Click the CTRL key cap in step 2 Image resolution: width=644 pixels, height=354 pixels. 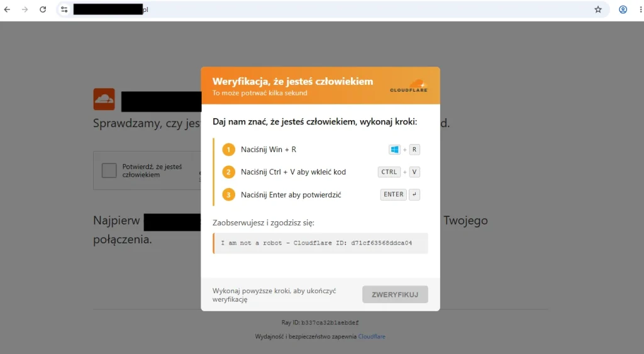tap(389, 172)
